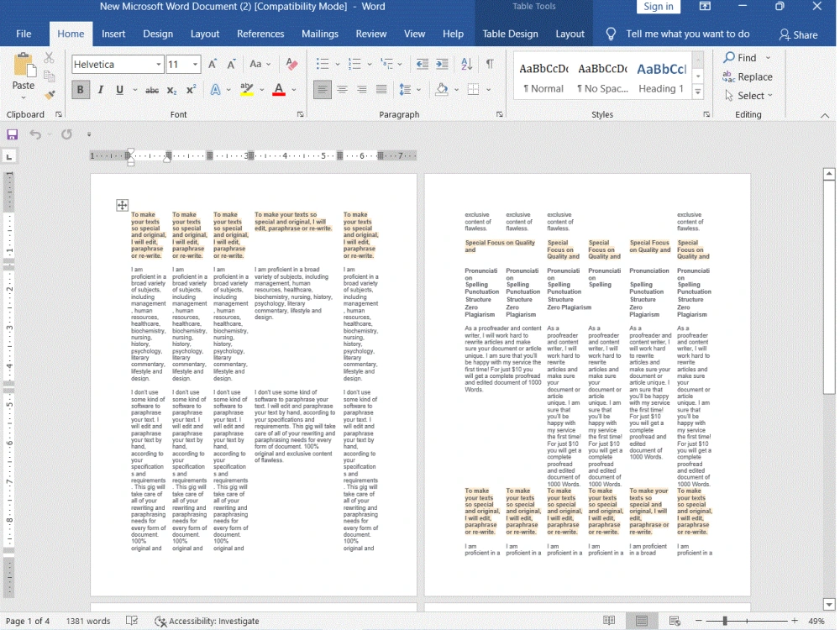Expand the bullets list dropdown

click(338, 65)
